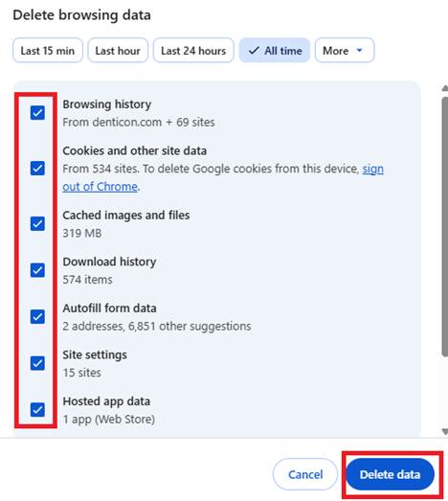
Task: Click the scrollbar down arrow
Action: (x=445, y=432)
